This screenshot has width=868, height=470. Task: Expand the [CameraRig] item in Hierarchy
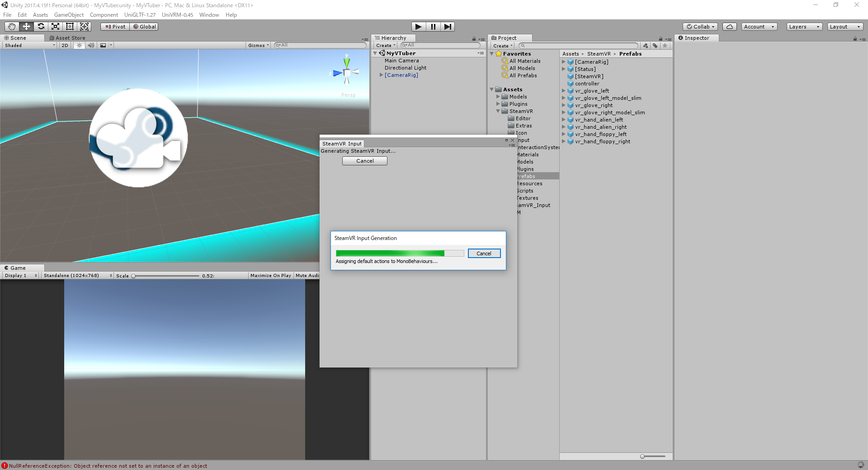(x=382, y=75)
